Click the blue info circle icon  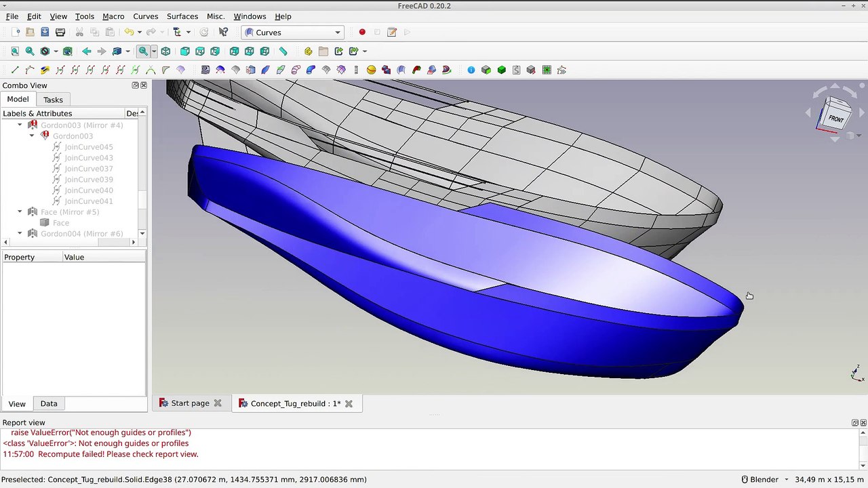click(x=471, y=70)
